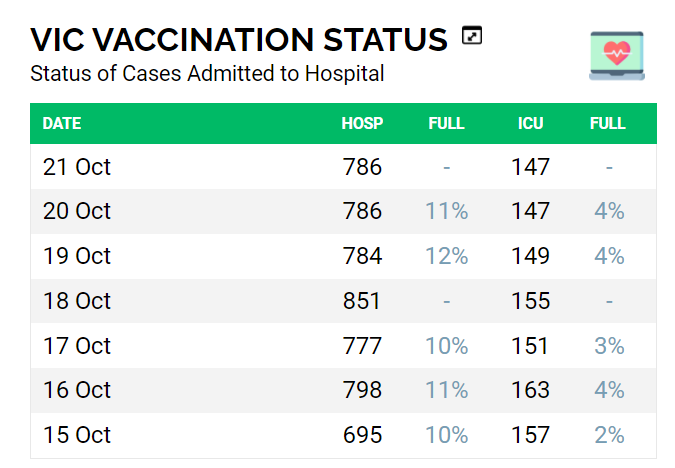The height and width of the screenshot is (468, 675).
Task: Click hospital value 695
Action: click(x=362, y=435)
